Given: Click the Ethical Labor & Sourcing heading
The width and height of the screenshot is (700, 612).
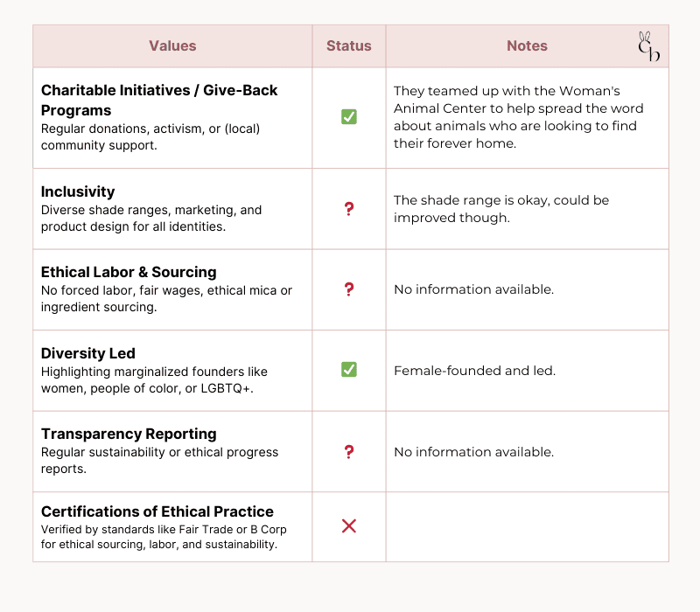Looking at the screenshot, I should point(129,272).
